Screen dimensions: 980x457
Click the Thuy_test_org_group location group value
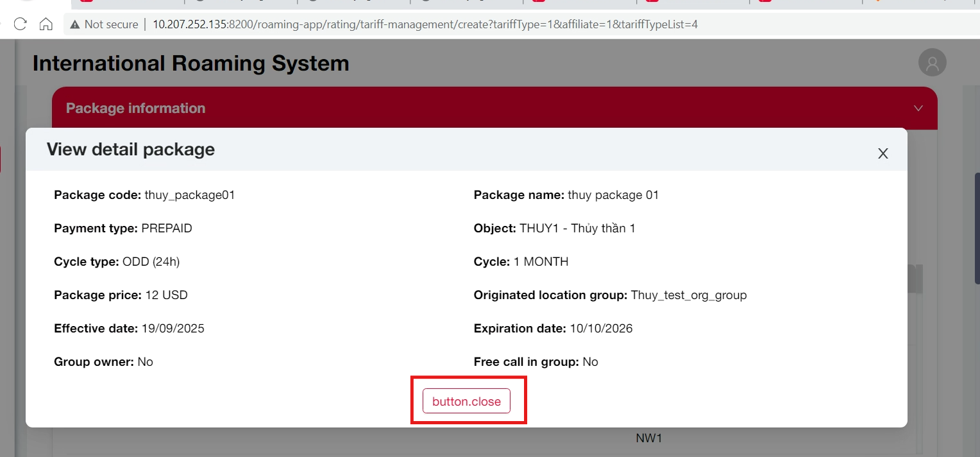(x=688, y=295)
